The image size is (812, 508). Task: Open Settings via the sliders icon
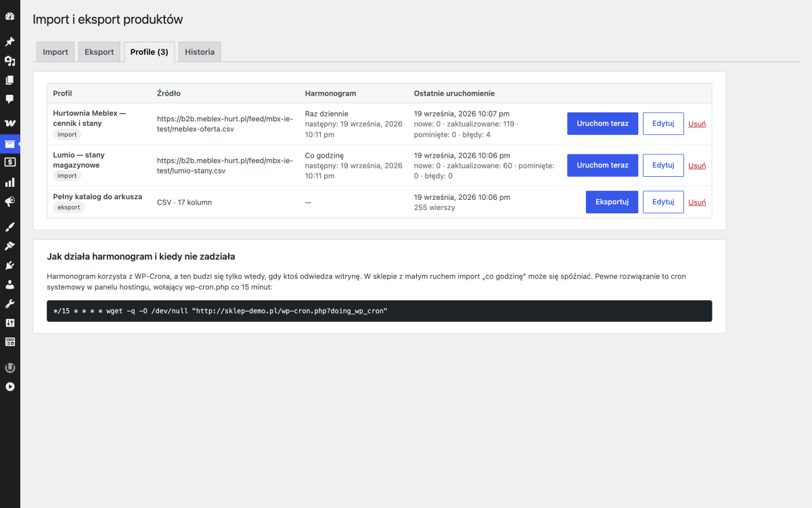coord(10,323)
